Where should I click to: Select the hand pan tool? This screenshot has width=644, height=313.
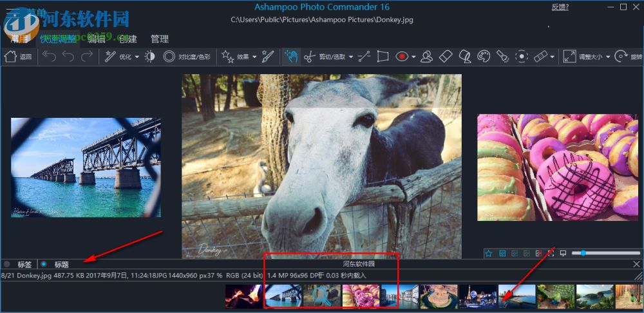[x=291, y=57]
